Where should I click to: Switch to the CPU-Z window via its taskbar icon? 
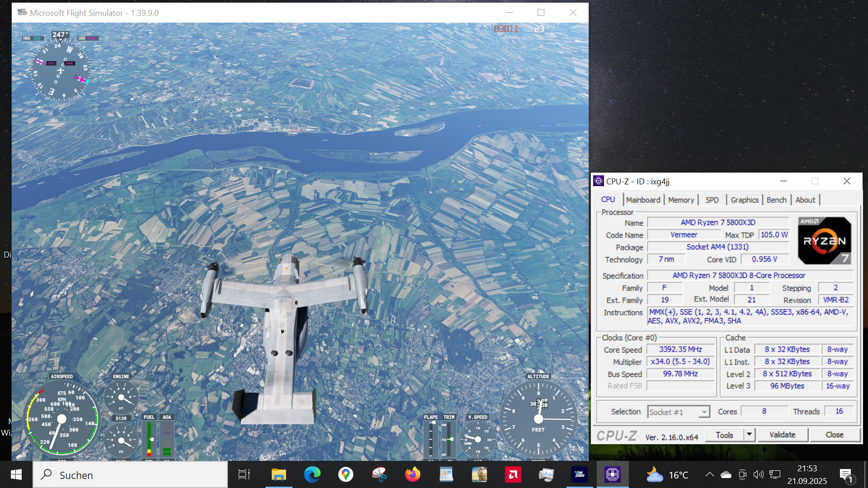click(x=613, y=474)
